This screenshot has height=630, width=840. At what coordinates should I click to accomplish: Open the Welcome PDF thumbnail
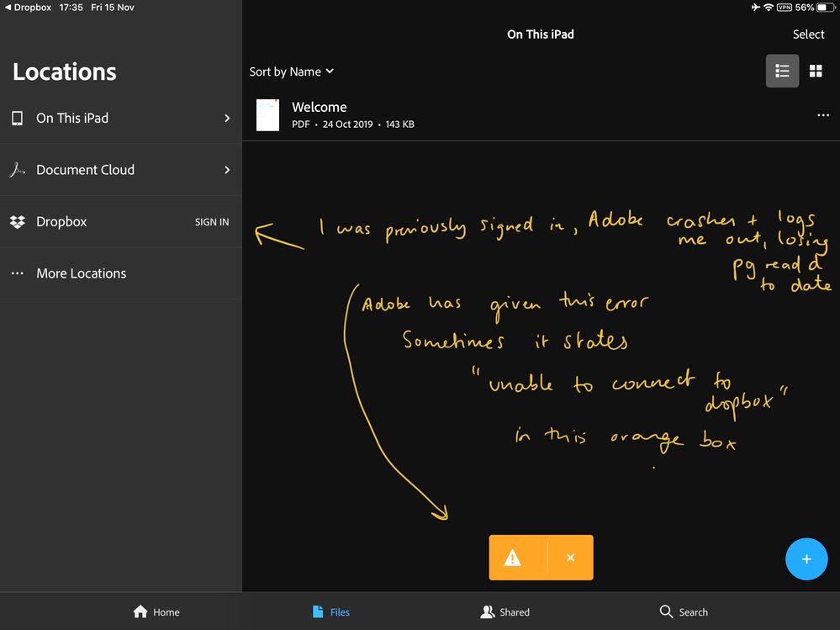(267, 115)
